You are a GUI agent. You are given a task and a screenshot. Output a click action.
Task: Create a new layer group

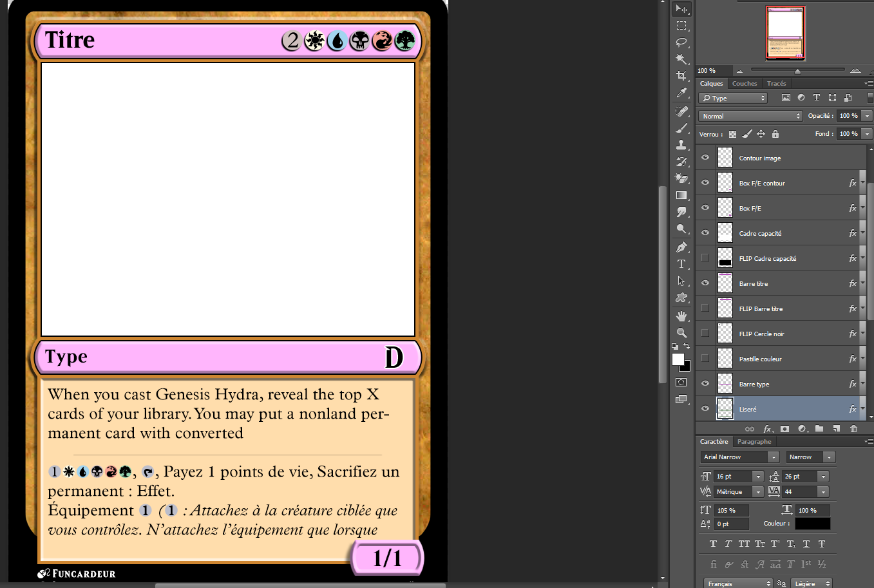pos(819,429)
